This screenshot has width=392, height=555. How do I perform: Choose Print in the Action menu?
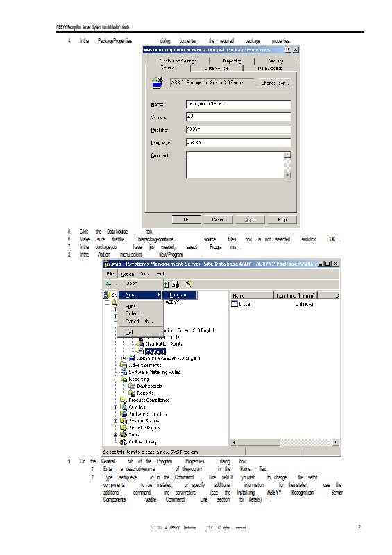pos(140,306)
